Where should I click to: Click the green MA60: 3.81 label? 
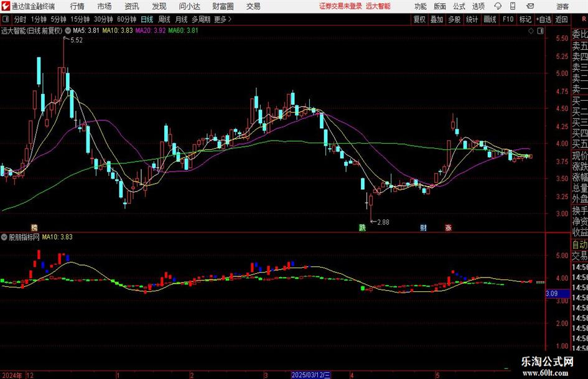coord(183,30)
